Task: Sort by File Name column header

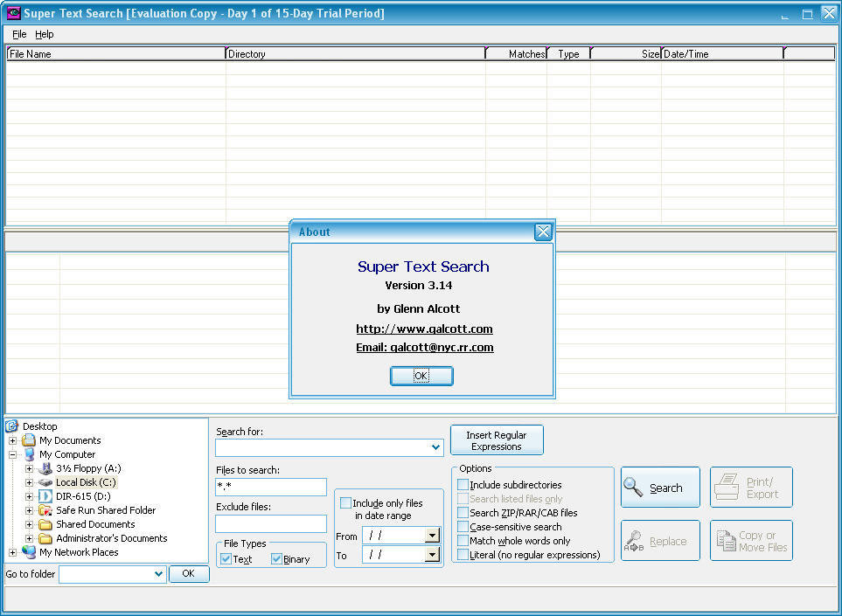Action: coord(115,53)
